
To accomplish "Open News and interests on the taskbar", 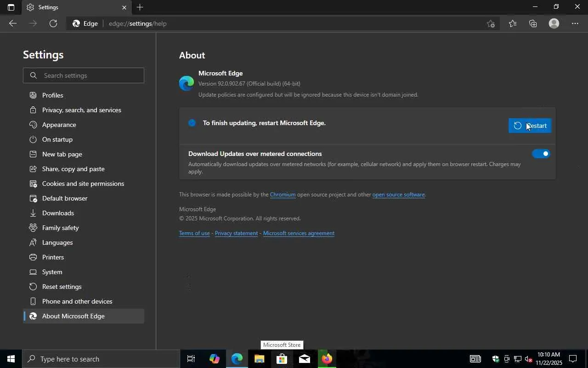I will tap(475, 359).
